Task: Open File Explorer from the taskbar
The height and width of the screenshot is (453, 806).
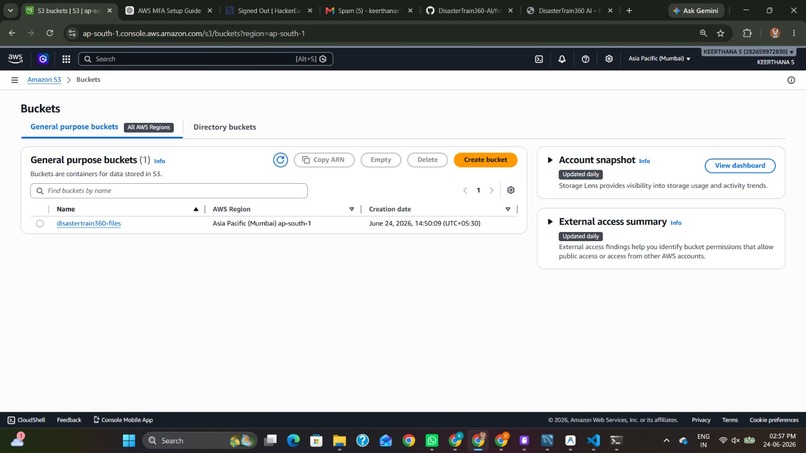Action: [x=339, y=440]
